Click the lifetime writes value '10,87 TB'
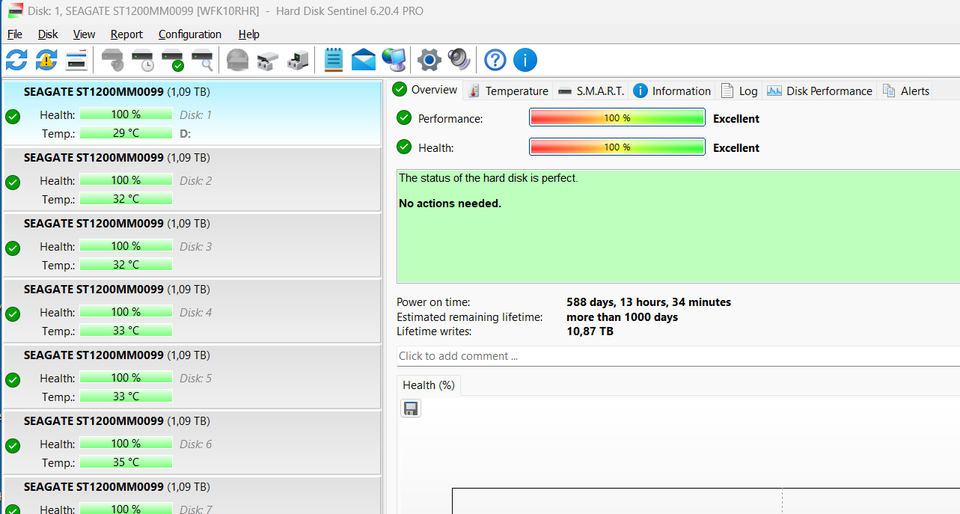This screenshot has height=514, width=960. tap(590, 331)
